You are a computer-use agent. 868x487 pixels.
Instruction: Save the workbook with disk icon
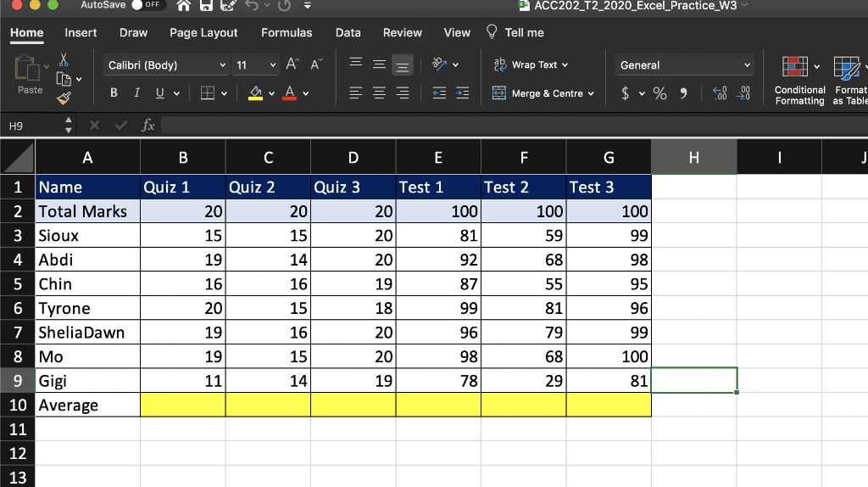pyautogui.click(x=206, y=6)
